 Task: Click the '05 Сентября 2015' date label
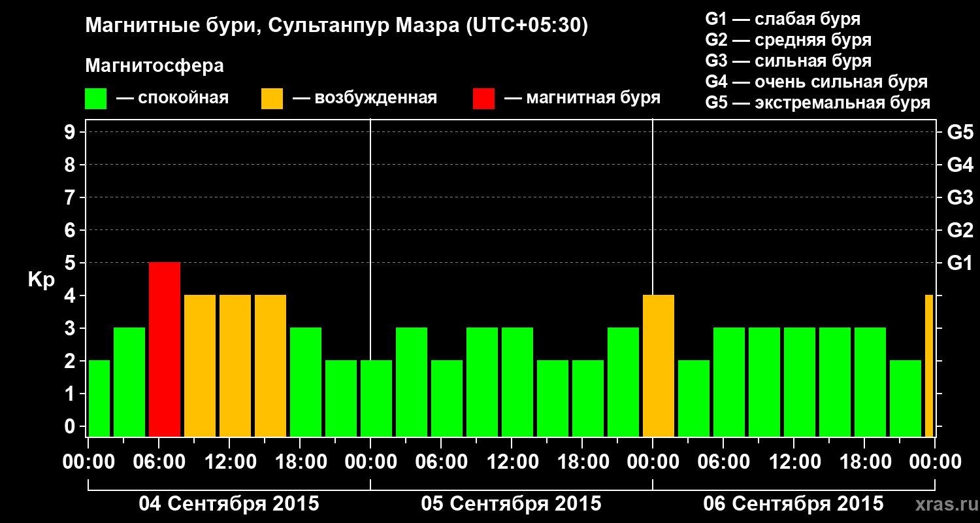512,503
